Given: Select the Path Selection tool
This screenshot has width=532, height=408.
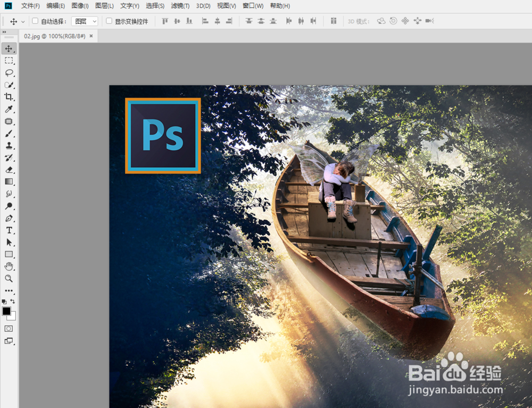Looking at the screenshot, I should (9, 242).
